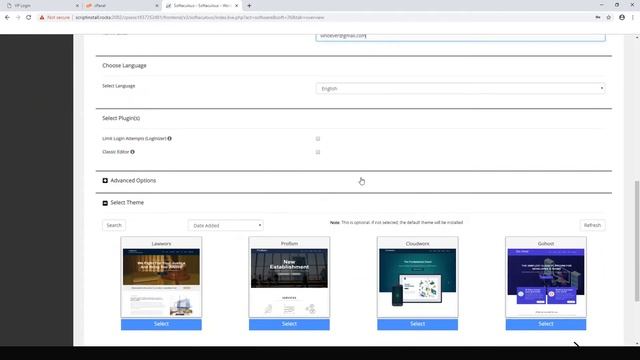Select the Lawworx theme

[161, 324]
